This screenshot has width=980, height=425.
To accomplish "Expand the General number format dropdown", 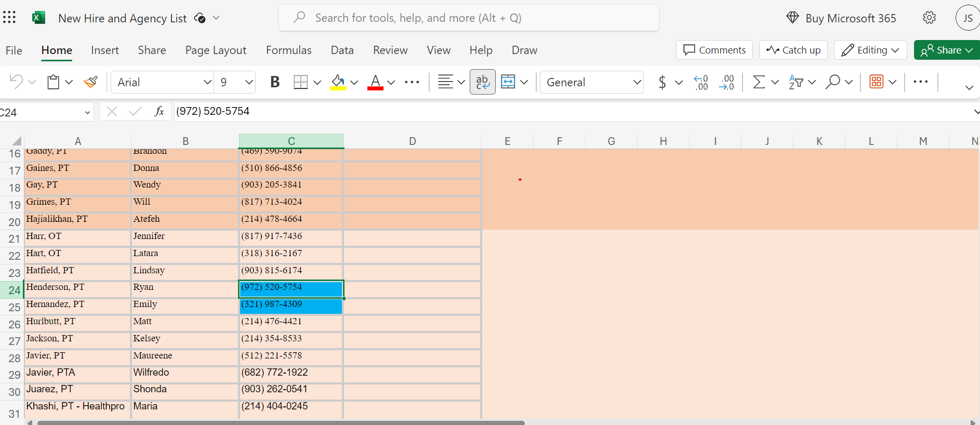I will 637,82.
